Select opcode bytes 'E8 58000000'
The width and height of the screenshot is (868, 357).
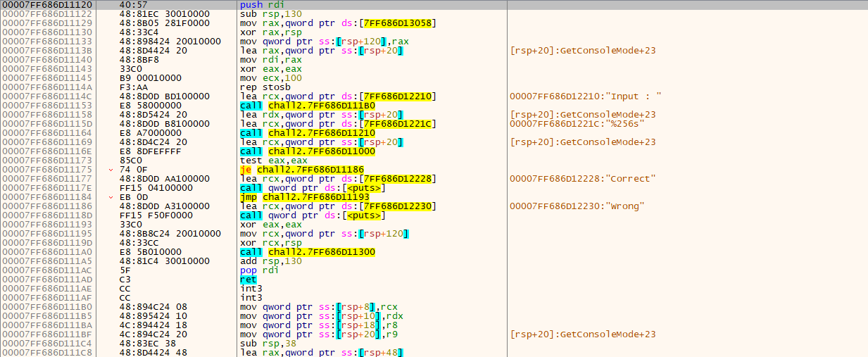pyautogui.click(x=149, y=106)
